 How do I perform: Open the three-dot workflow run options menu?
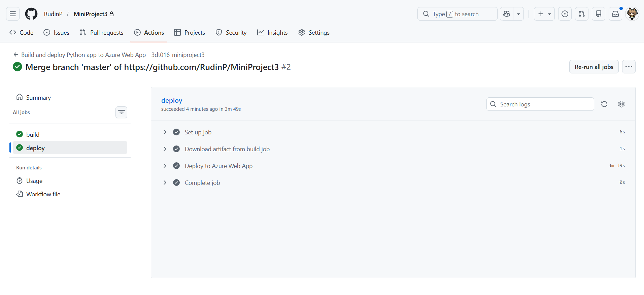click(x=629, y=67)
